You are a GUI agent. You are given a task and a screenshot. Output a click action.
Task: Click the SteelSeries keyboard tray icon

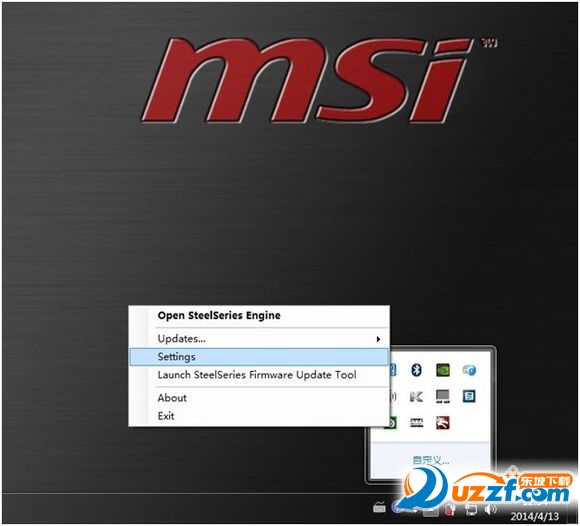pyautogui.click(x=417, y=422)
